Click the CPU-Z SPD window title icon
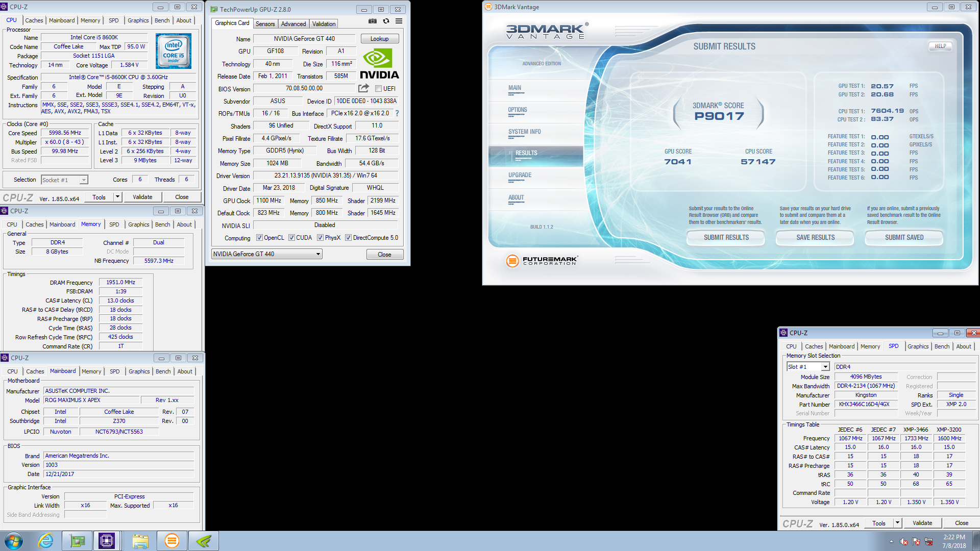The image size is (980, 551). 783,333
